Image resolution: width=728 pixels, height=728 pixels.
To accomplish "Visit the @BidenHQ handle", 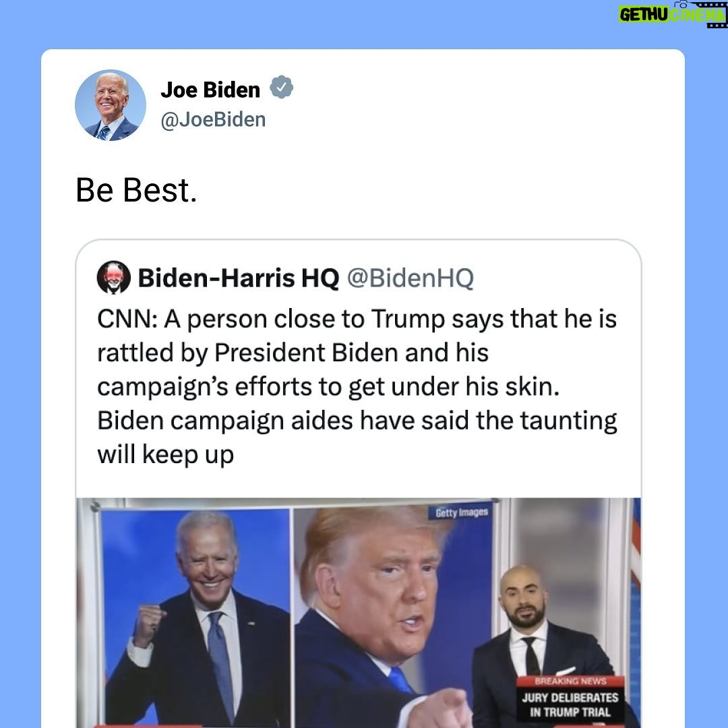I will (411, 278).
